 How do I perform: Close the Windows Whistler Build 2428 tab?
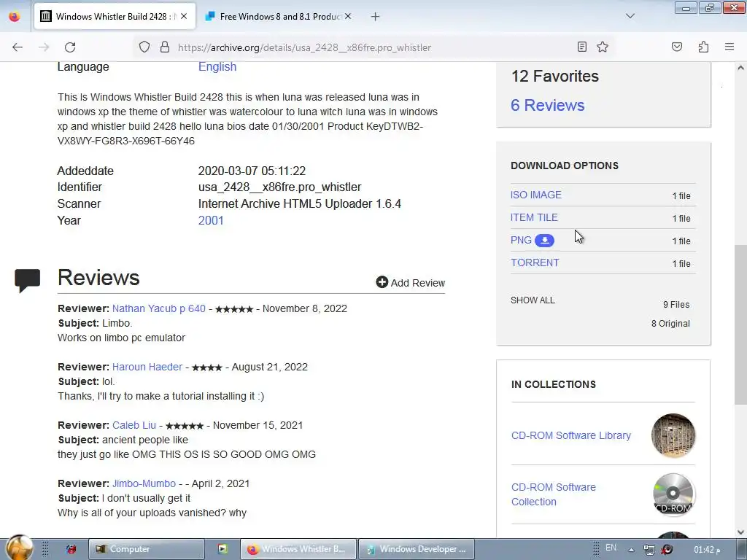pyautogui.click(x=184, y=16)
